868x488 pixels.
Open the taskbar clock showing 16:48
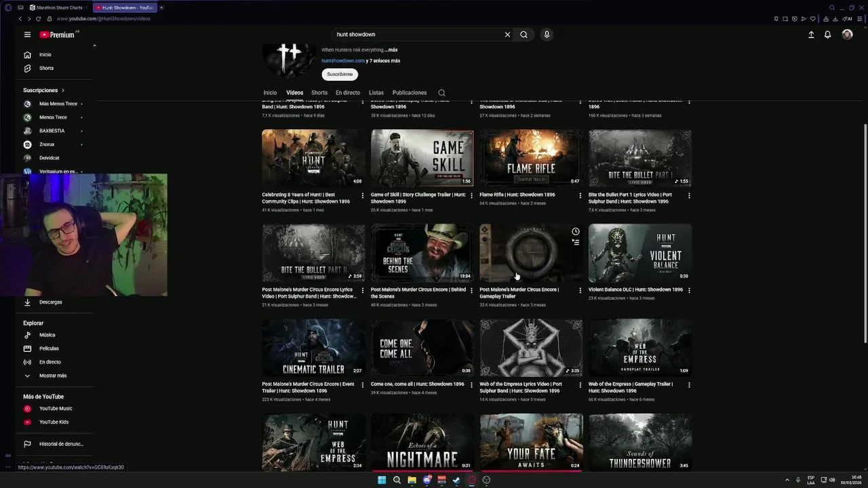point(850,480)
